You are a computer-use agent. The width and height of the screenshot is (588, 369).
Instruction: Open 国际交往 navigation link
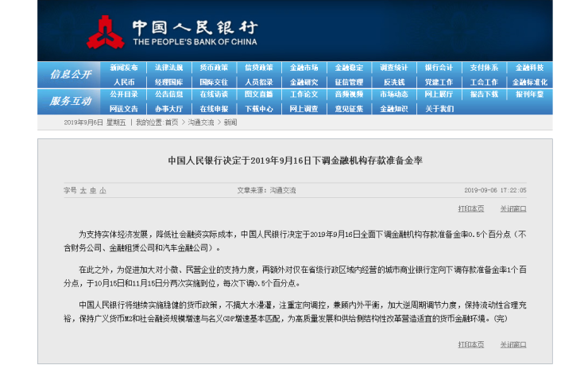[214, 82]
